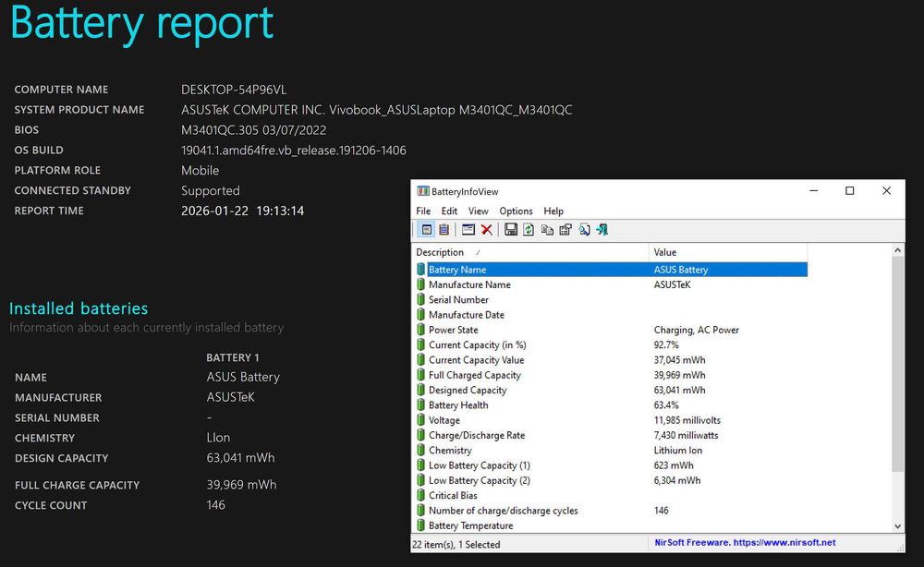Click the 11,985 millivolts value
The height and width of the screenshot is (567, 924).
click(x=687, y=420)
